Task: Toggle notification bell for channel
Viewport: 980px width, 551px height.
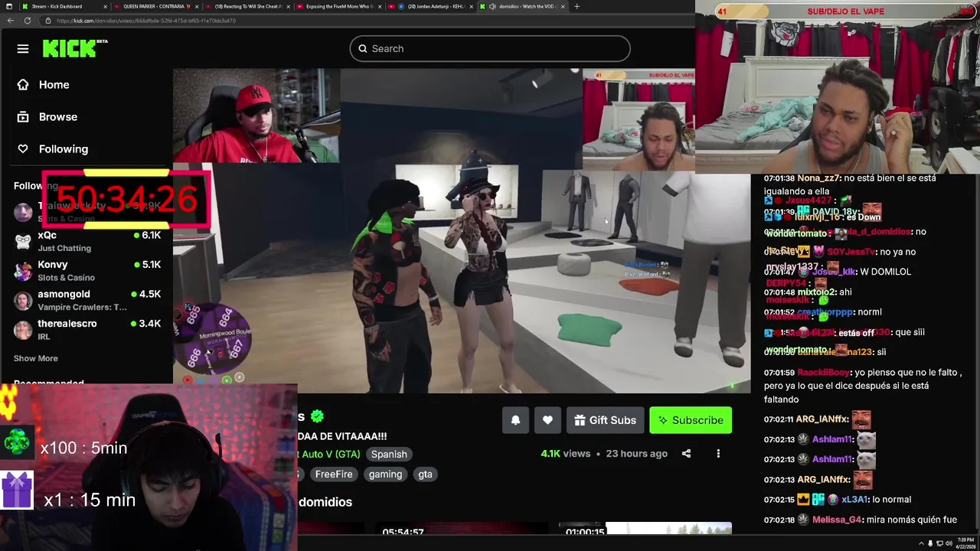Action: 515,420
